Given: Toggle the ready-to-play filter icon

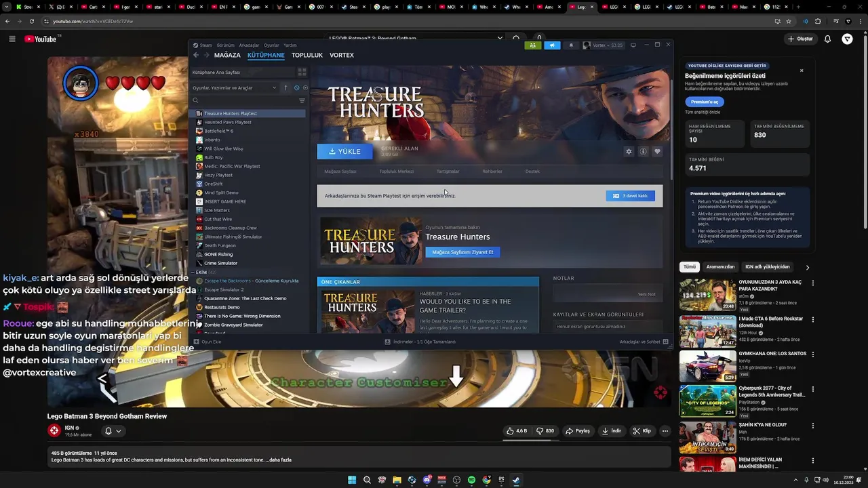Looking at the screenshot, I should tap(305, 87).
